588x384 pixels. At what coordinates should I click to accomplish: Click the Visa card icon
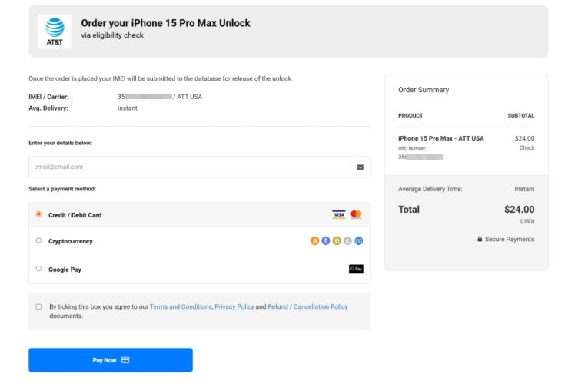tap(339, 214)
